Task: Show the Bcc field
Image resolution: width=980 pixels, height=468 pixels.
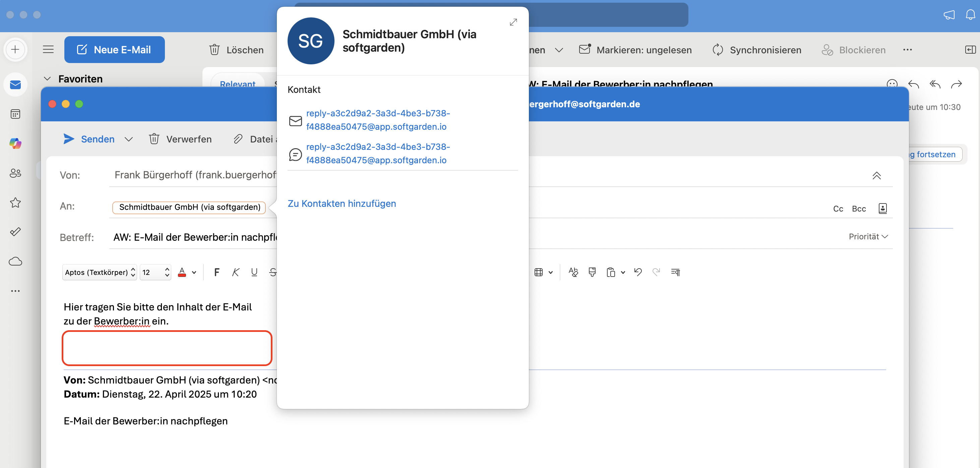Action: tap(859, 209)
